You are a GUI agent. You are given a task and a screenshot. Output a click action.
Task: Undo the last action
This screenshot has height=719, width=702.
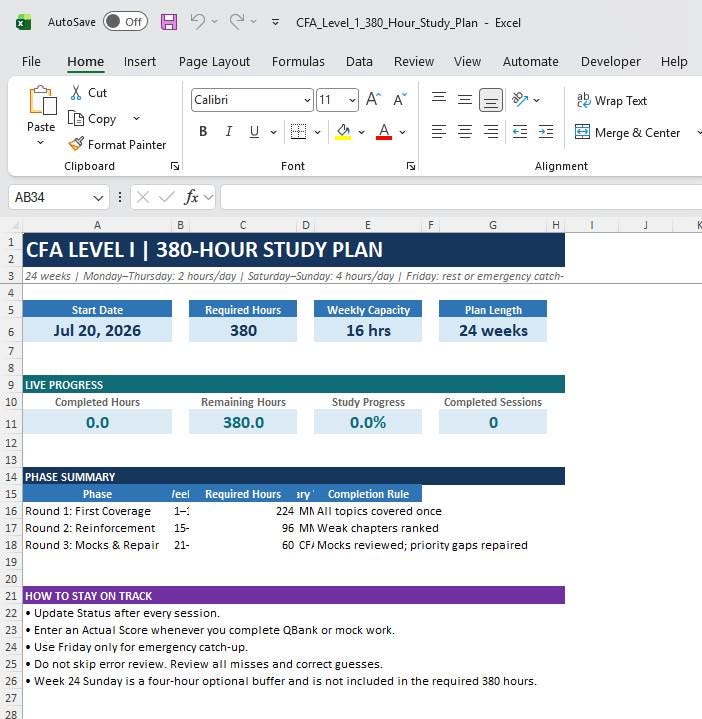(x=198, y=22)
